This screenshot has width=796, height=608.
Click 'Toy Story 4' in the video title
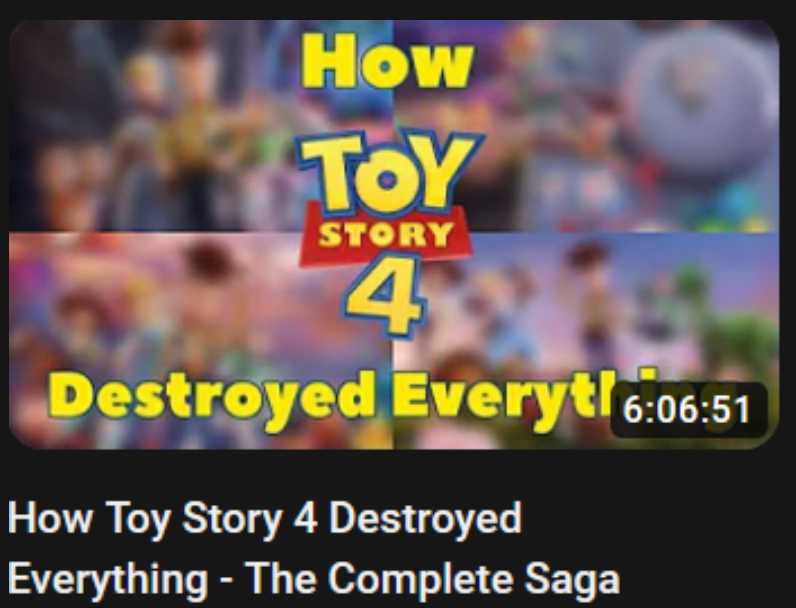[x=213, y=519]
